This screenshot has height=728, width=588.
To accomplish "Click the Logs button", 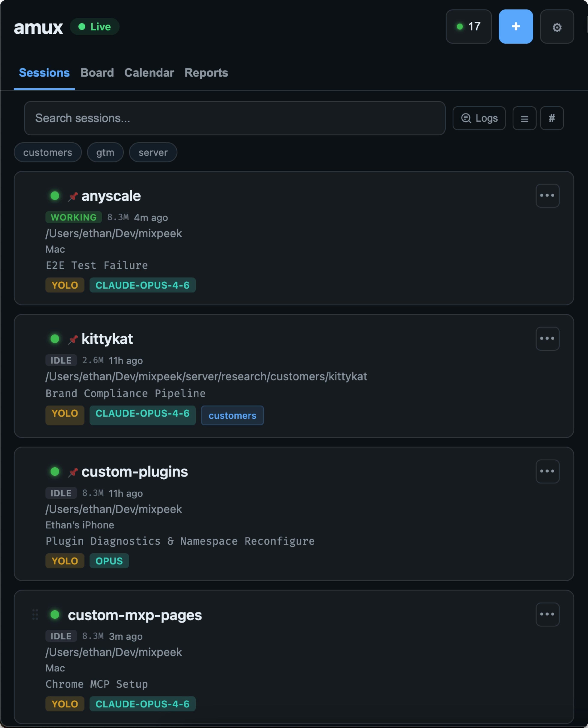I will 478,118.
